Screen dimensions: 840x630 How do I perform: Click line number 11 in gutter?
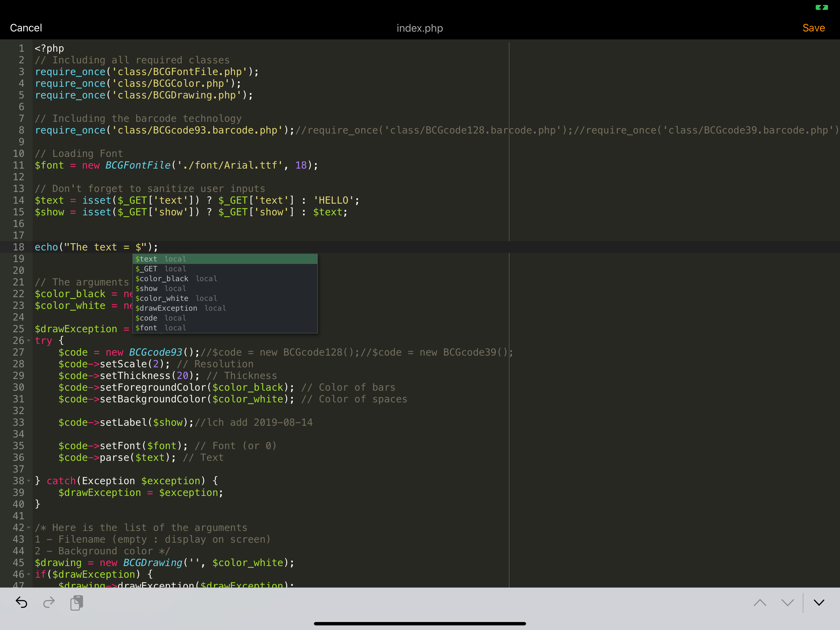(x=19, y=165)
